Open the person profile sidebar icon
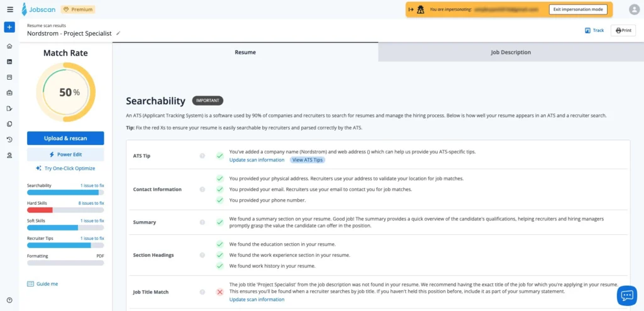 coord(9,155)
